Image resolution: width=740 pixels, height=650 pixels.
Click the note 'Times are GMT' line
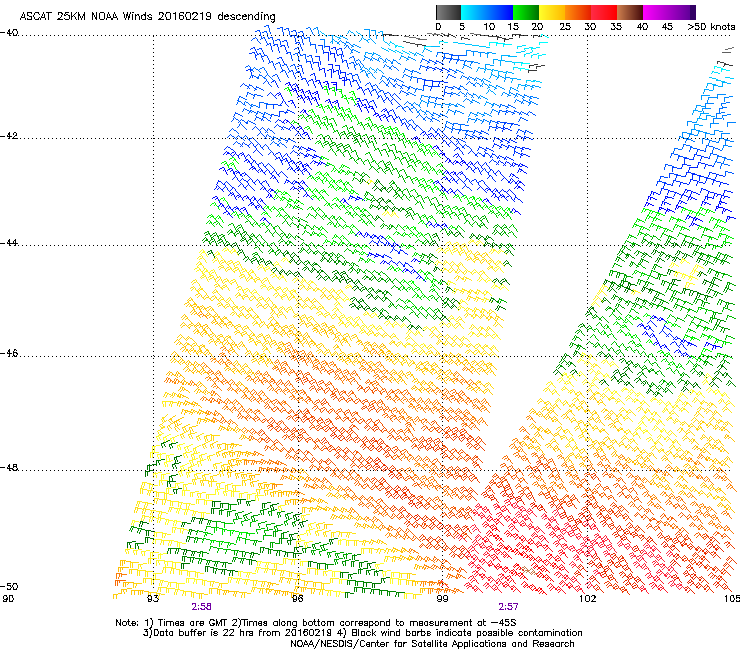point(316,623)
